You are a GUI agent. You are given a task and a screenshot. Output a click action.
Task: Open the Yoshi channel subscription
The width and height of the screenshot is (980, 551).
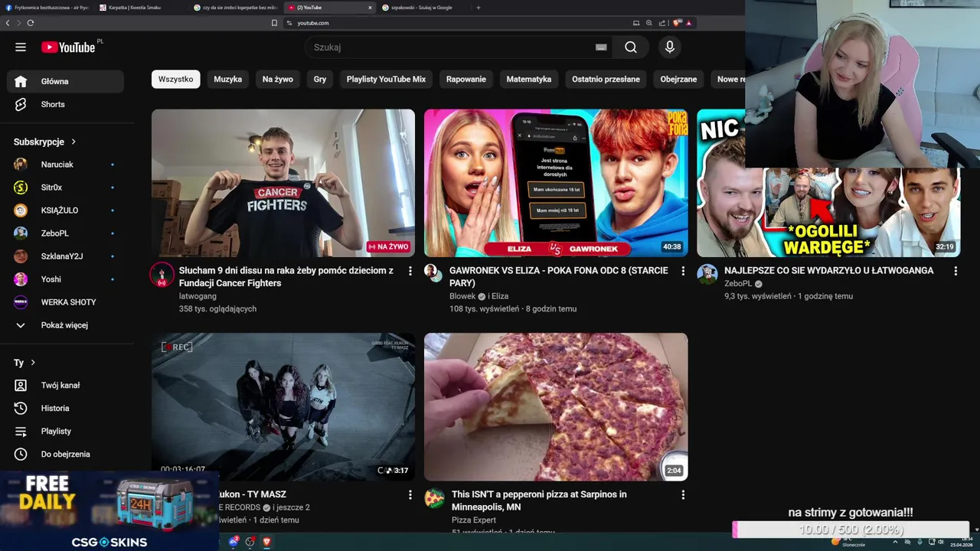point(65,279)
